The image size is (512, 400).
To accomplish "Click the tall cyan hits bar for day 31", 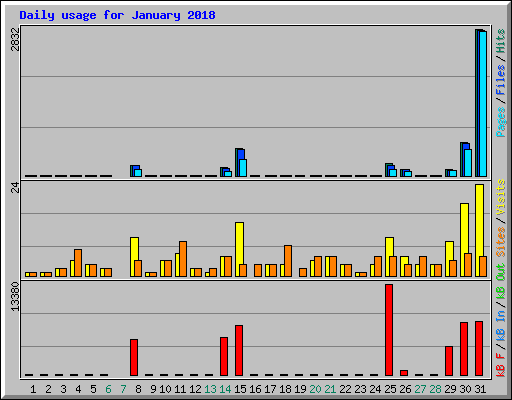I will [x=483, y=104].
